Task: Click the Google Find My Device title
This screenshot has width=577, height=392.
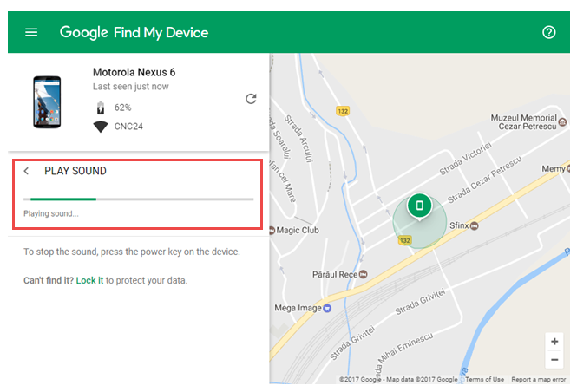Action: (x=134, y=32)
